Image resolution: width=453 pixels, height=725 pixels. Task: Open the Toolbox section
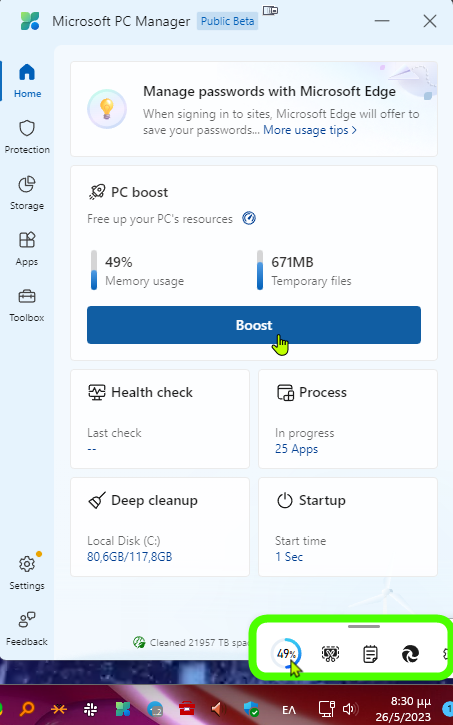[x=27, y=305]
